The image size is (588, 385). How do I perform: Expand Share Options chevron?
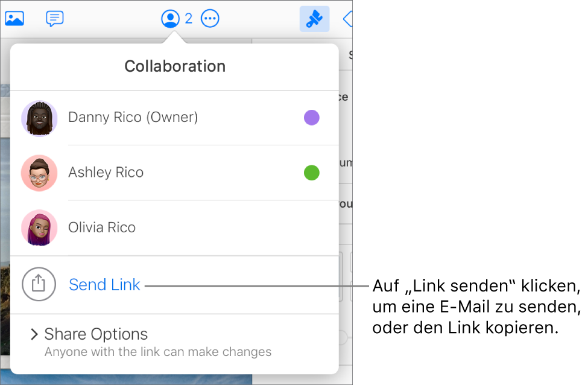click(34, 334)
